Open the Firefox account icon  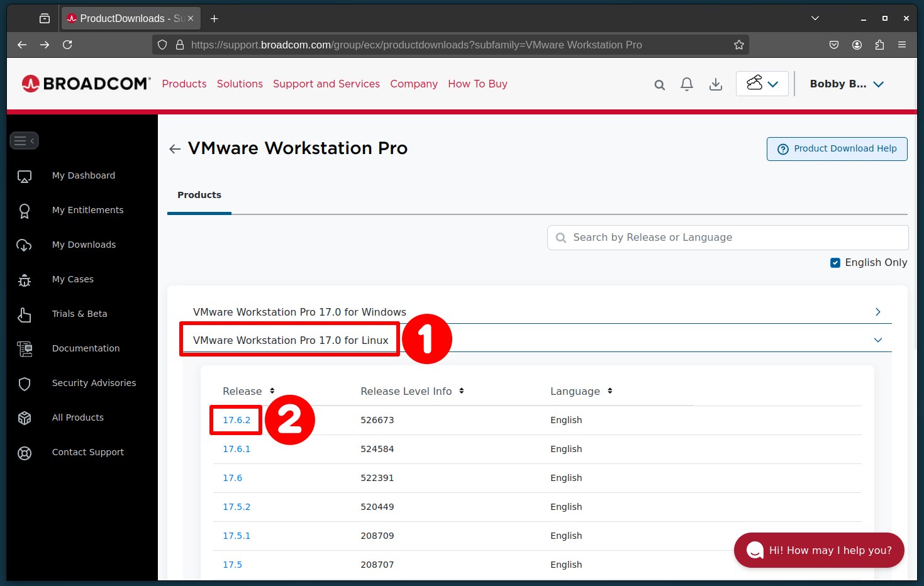tap(857, 45)
